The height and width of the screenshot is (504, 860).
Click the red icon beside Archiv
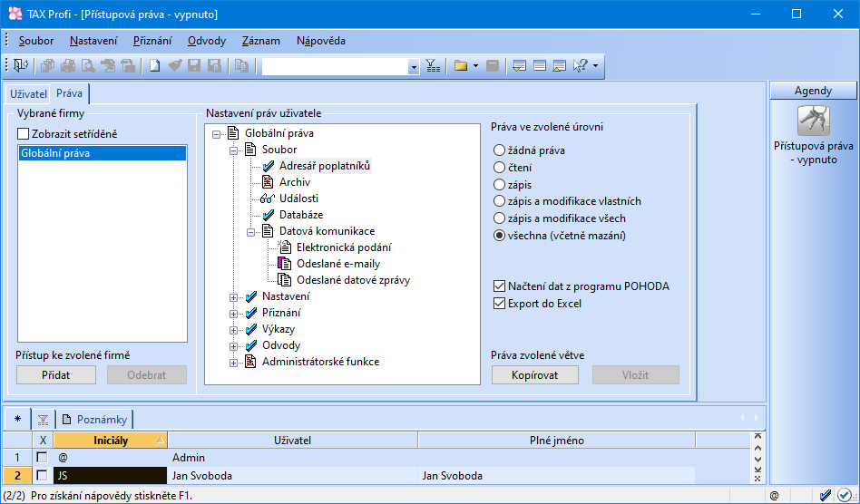(269, 182)
